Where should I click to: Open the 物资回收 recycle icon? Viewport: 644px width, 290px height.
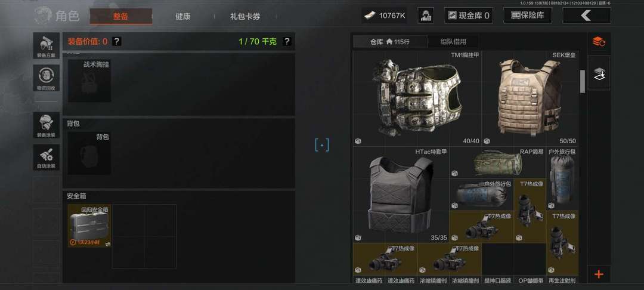click(47, 78)
